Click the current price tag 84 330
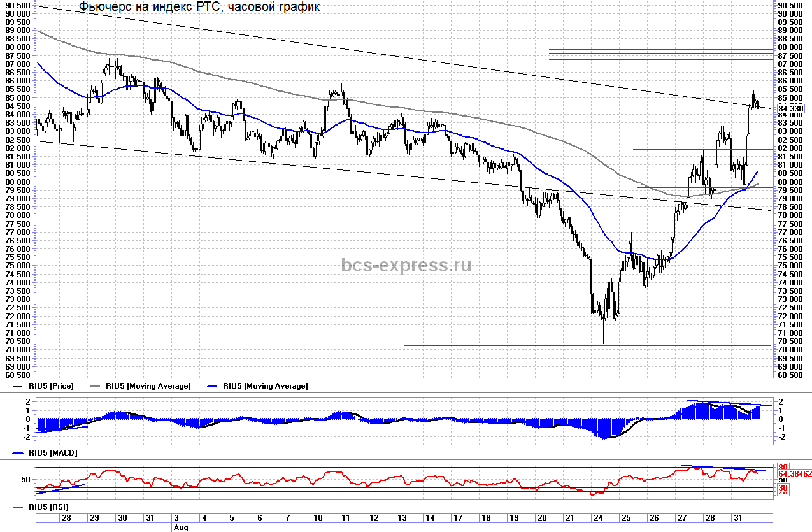Screen dimensions: 812x532 pos(790,108)
